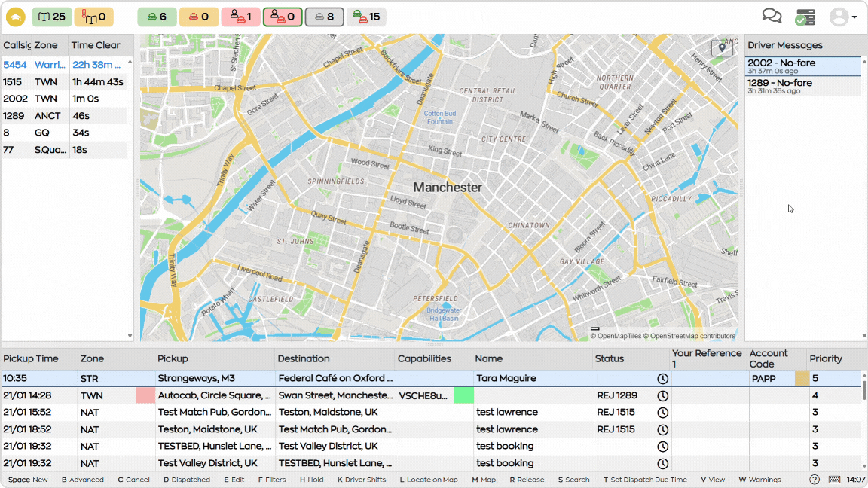Click T Set Dispatch Due Time shortcut
868x488 pixels.
click(645, 480)
